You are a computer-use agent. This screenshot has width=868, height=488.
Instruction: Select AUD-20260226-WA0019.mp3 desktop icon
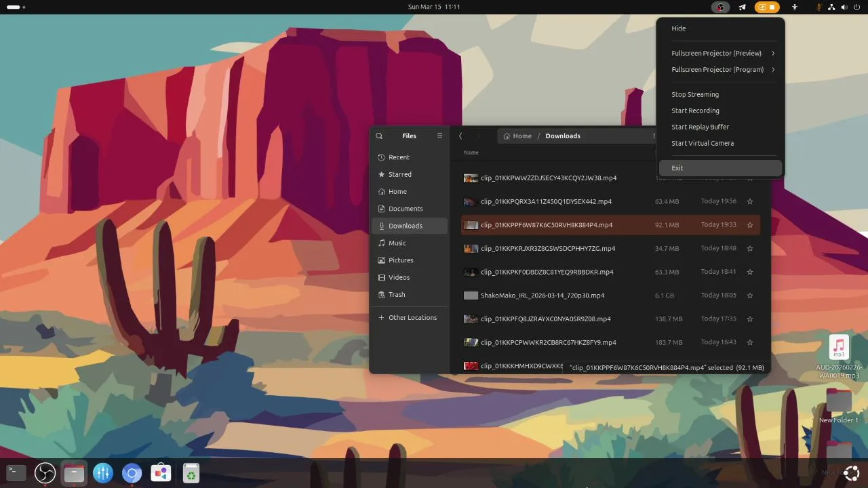pyautogui.click(x=839, y=357)
